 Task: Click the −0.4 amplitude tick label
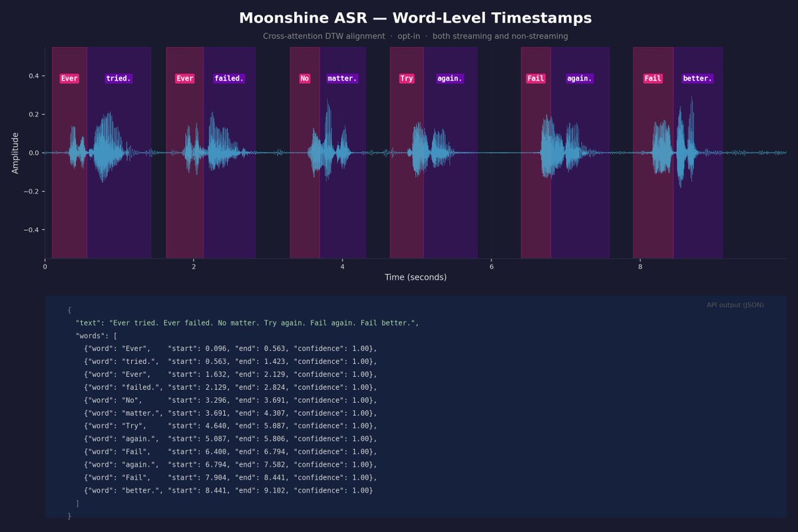coord(31,230)
